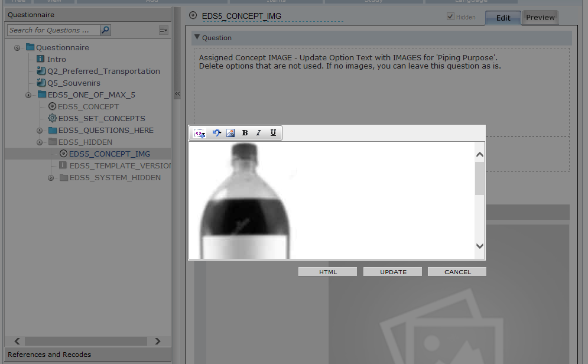Image resolution: width=588 pixels, height=364 pixels.
Task: Click the EDS5_QUESTIONS_HERE folder icon
Action: 53,130
